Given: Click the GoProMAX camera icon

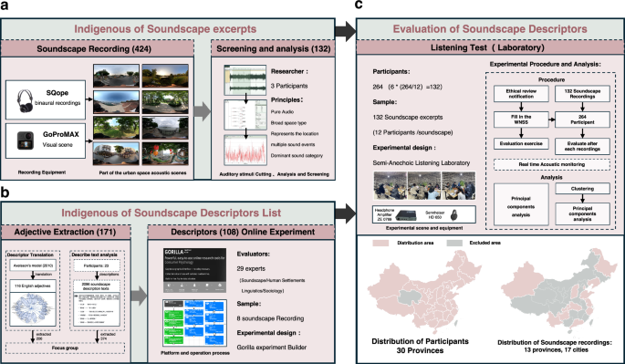Looking at the screenshot, I should [x=26, y=140].
